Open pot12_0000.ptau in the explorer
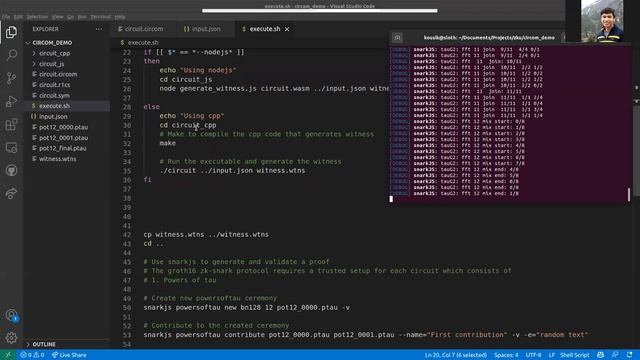The image size is (640, 360). (63, 127)
